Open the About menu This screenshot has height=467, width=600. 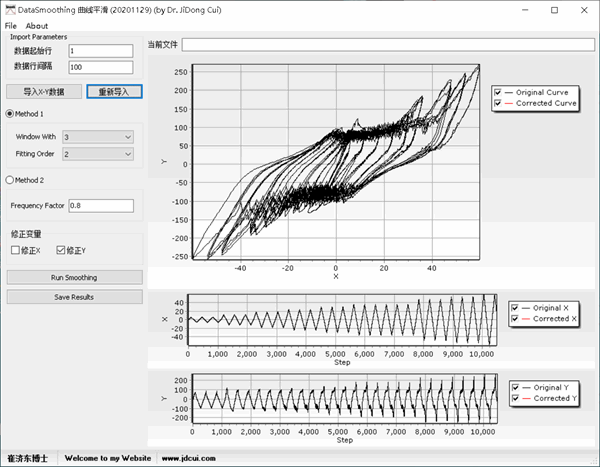tap(37, 26)
